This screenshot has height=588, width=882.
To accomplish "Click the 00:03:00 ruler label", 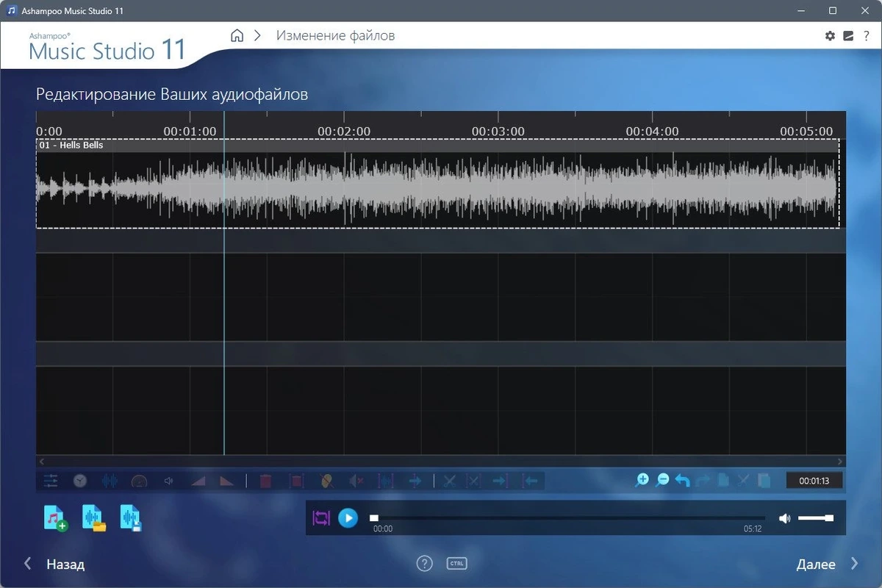I will coord(498,132).
